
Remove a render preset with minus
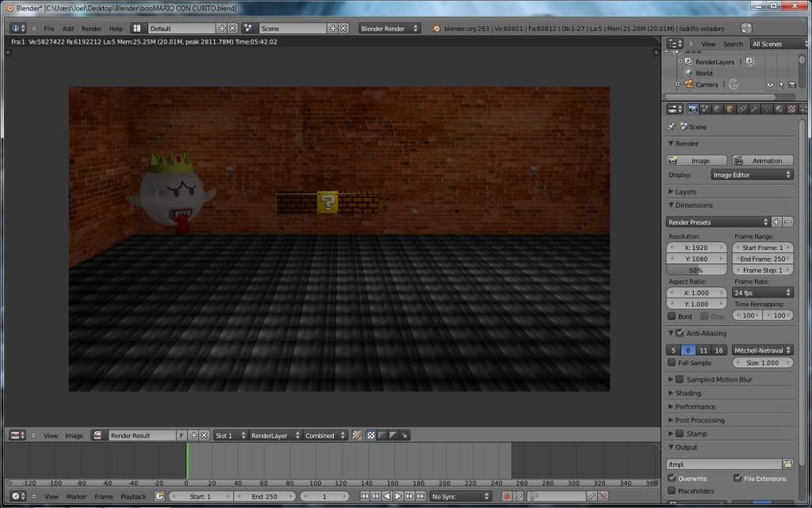click(787, 222)
